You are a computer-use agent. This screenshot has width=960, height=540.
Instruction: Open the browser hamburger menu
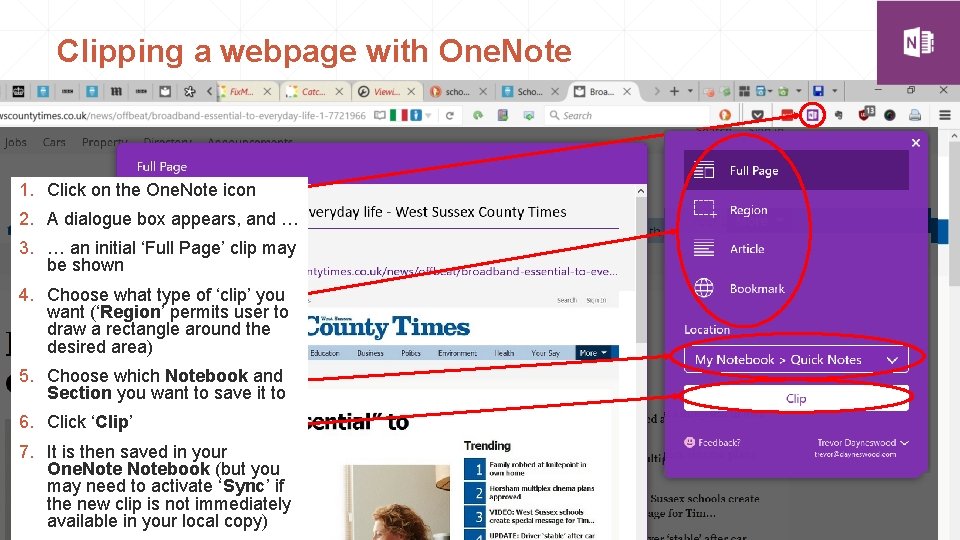pyautogui.click(x=945, y=114)
